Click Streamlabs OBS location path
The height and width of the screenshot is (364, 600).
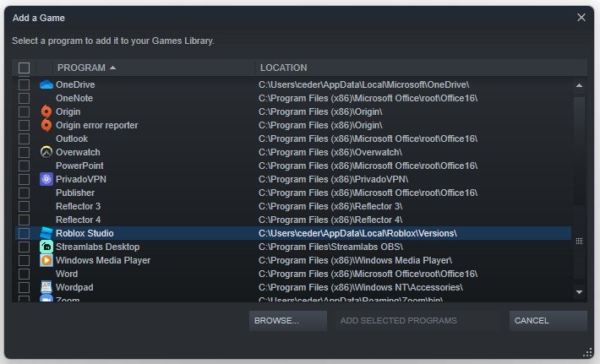[x=330, y=247]
